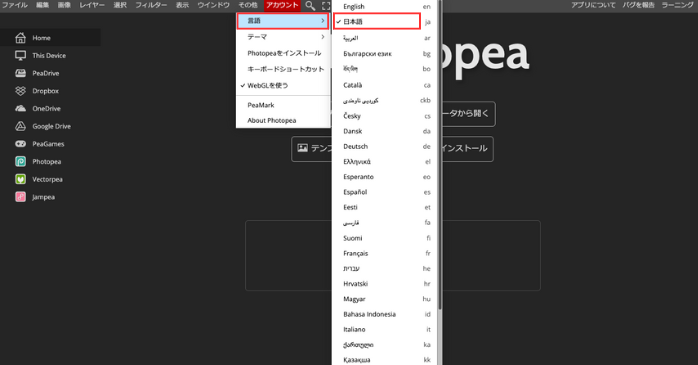
Task: Click the インストール button behind language list
Action: pyautogui.click(x=467, y=149)
